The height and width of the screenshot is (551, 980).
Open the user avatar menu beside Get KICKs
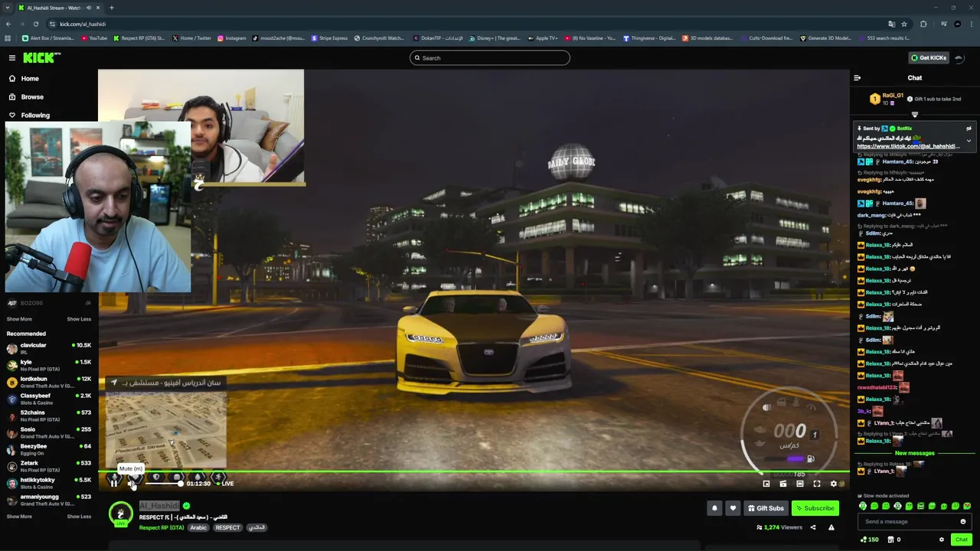click(959, 58)
